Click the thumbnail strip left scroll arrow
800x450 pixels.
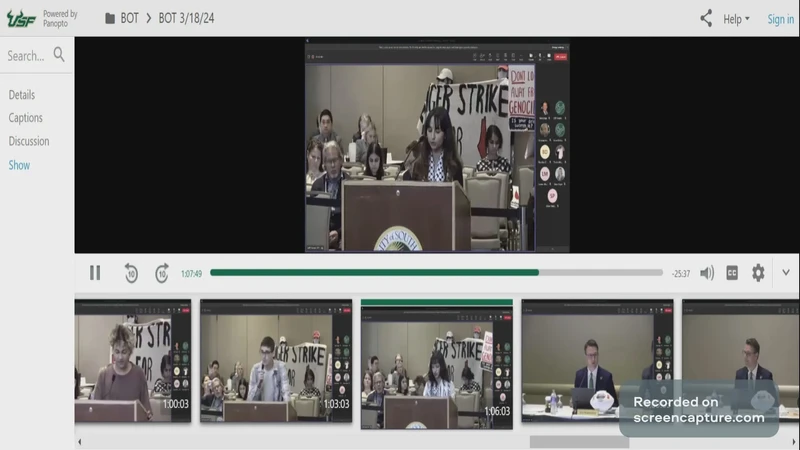79,442
